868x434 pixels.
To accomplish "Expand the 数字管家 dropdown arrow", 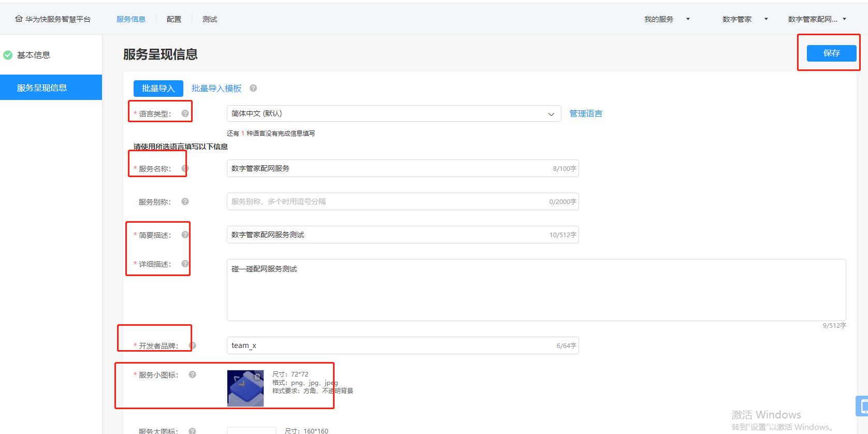I will [x=766, y=19].
